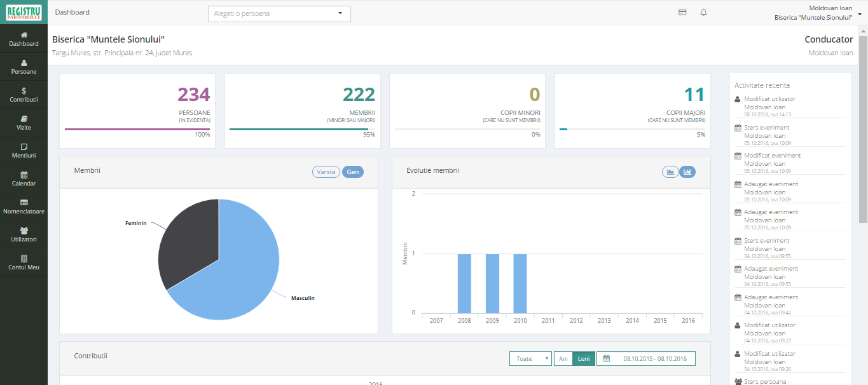Image resolution: width=868 pixels, height=385 pixels.
Task: Click the Persoane 100% progress bar
Action: pos(137,129)
